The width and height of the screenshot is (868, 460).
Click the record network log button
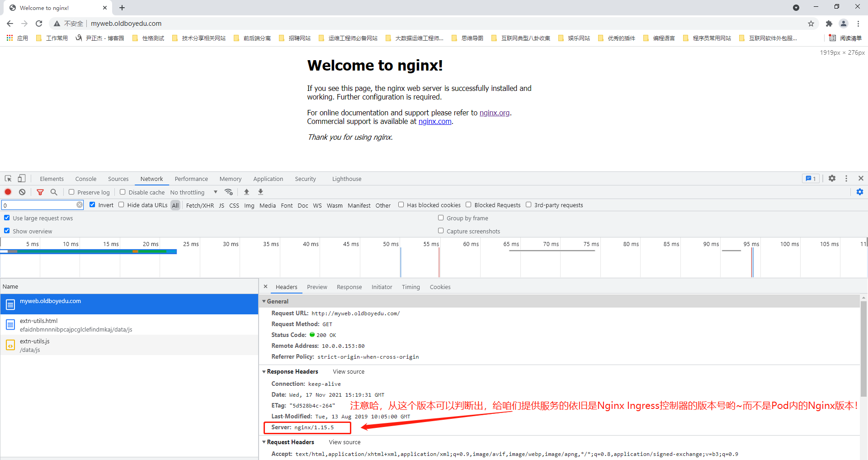8,192
